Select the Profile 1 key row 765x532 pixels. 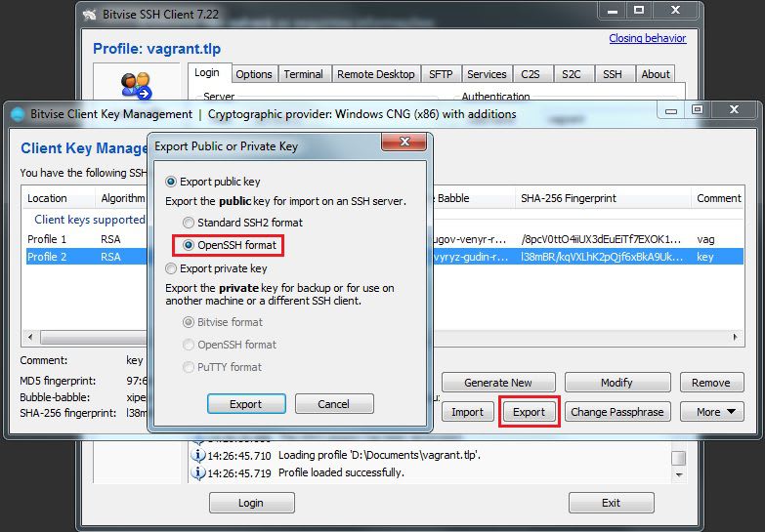384,239
